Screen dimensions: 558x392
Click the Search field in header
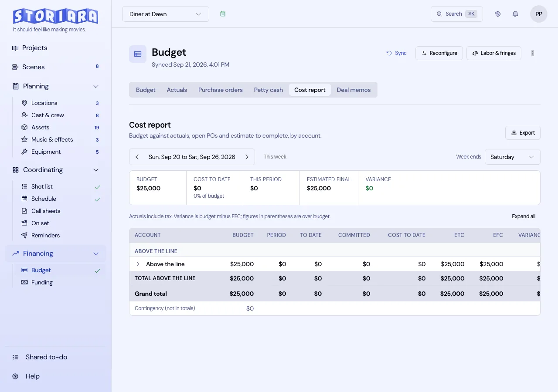point(457,14)
